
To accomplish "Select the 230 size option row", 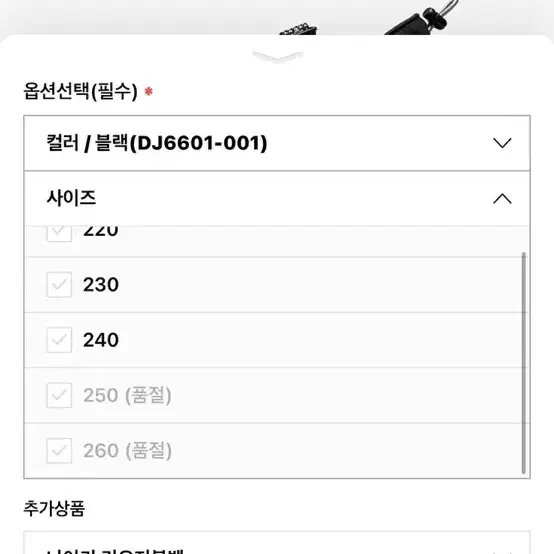I will coord(273,285).
